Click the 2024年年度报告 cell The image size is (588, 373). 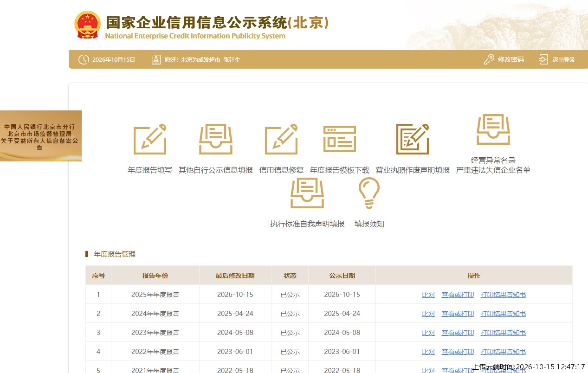pyautogui.click(x=155, y=314)
